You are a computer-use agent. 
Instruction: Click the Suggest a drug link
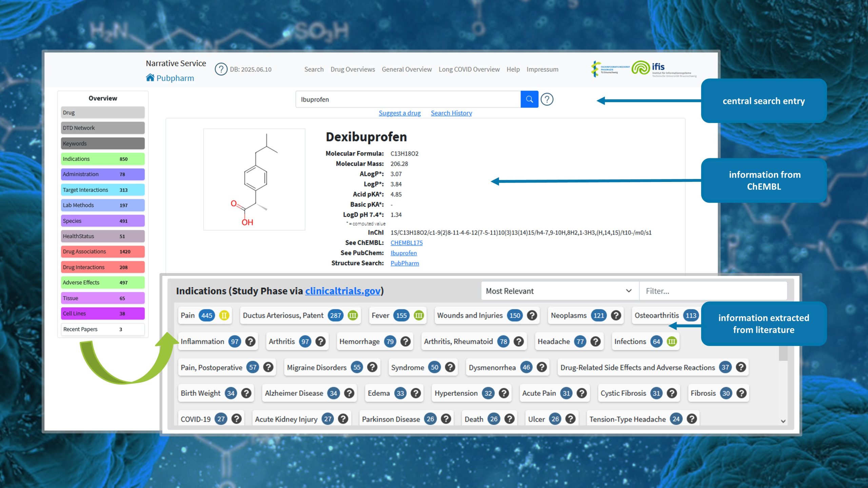point(399,113)
